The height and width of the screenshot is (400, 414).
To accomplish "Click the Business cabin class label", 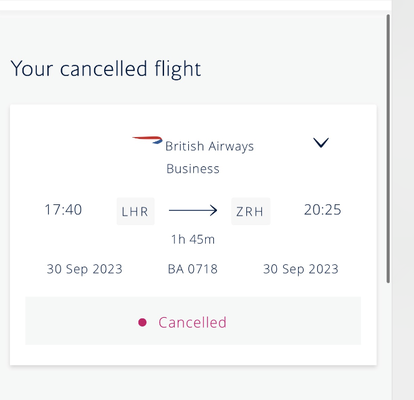I will (x=193, y=169).
